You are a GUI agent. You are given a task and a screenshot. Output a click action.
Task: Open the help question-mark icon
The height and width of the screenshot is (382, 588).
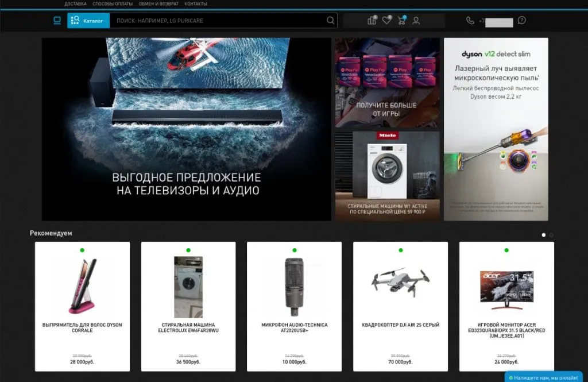point(521,21)
